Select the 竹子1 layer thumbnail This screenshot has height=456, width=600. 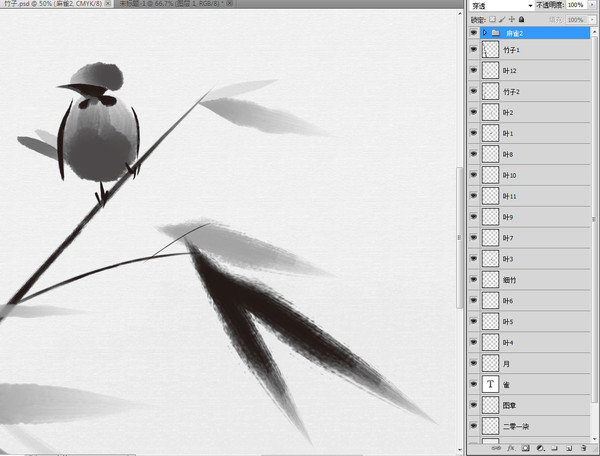tap(490, 50)
